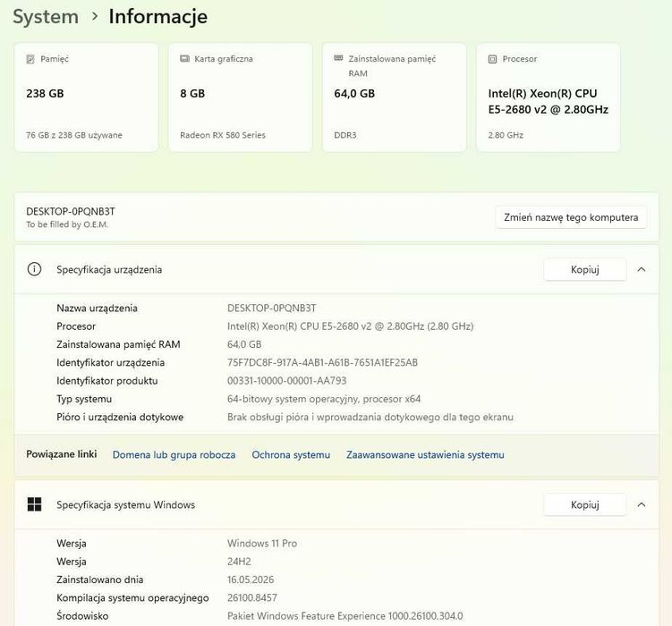Select the Brak obsługi pióra text
Screen dimensions: 672x626
pyautogui.click(x=370, y=417)
